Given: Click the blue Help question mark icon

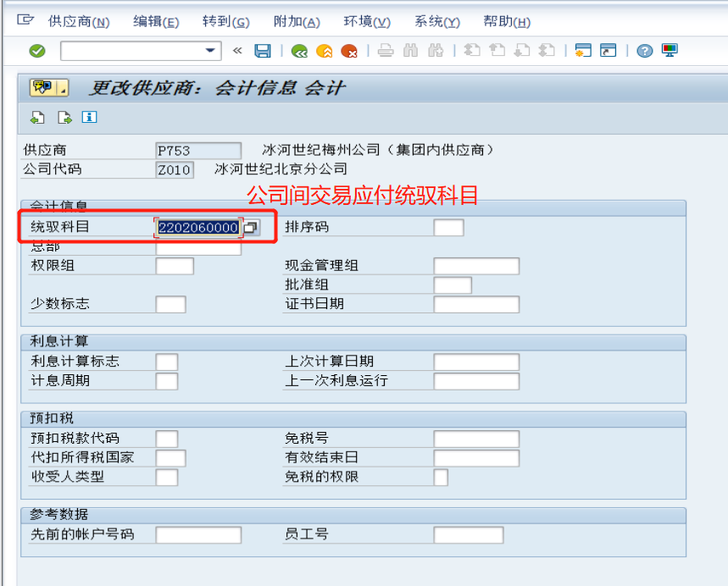Looking at the screenshot, I should [644, 51].
